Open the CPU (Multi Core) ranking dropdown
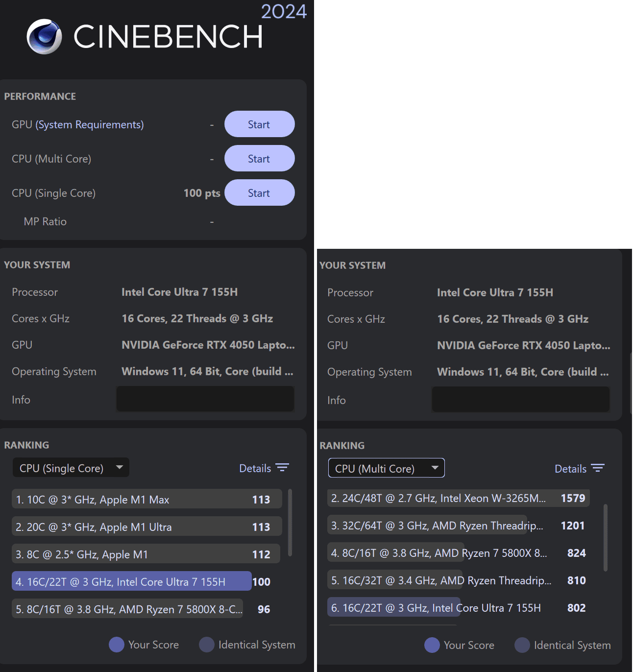The width and height of the screenshot is (633, 672). pos(387,468)
